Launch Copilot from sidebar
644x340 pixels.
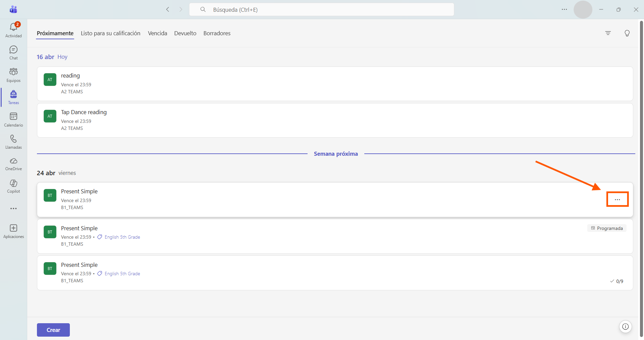(x=13, y=186)
